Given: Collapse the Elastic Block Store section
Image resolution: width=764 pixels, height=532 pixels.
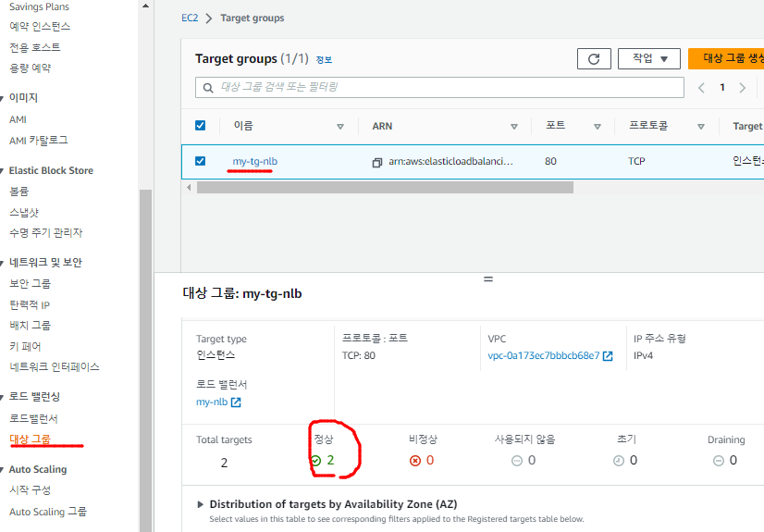Looking at the screenshot, I should pos(2,171).
